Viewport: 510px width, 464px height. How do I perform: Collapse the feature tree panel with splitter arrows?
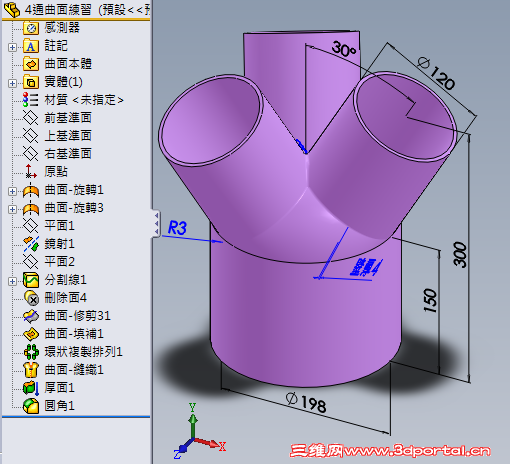[156, 223]
